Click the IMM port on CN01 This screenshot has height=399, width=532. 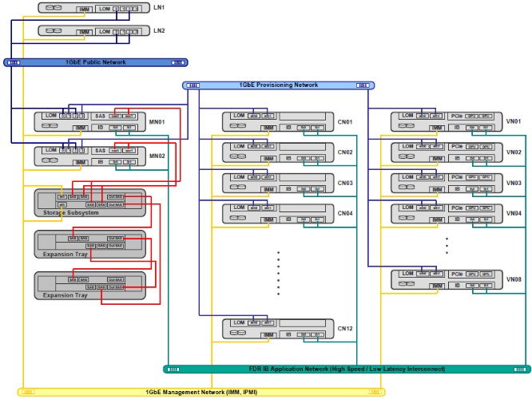pyautogui.click(x=268, y=128)
